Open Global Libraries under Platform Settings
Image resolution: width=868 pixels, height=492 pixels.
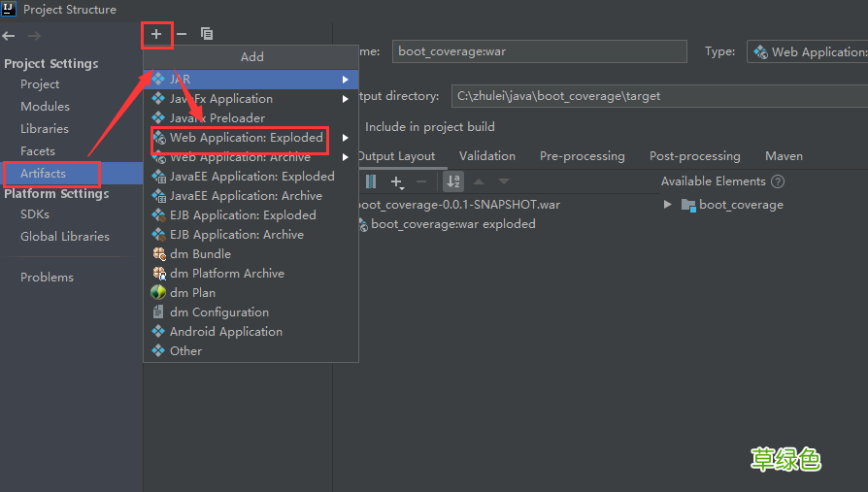[65, 237]
